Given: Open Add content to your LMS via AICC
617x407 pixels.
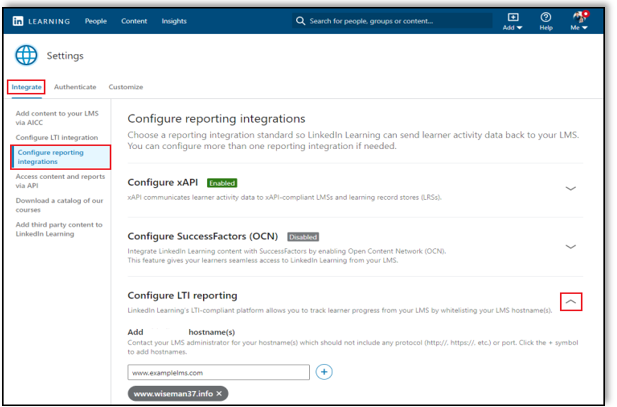Looking at the screenshot, I should [57, 118].
